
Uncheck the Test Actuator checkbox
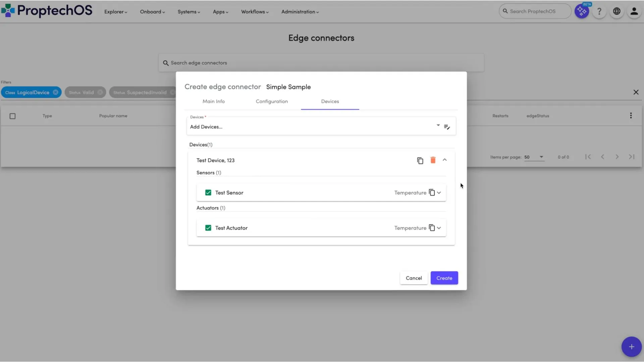208,228
